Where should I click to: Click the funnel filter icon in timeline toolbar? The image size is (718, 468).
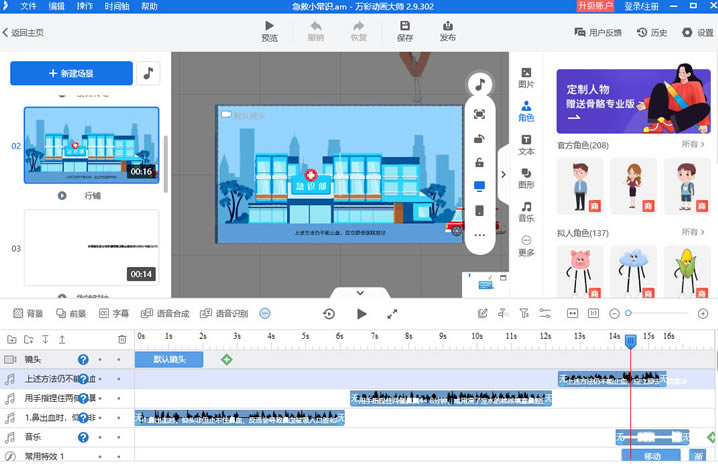524,313
